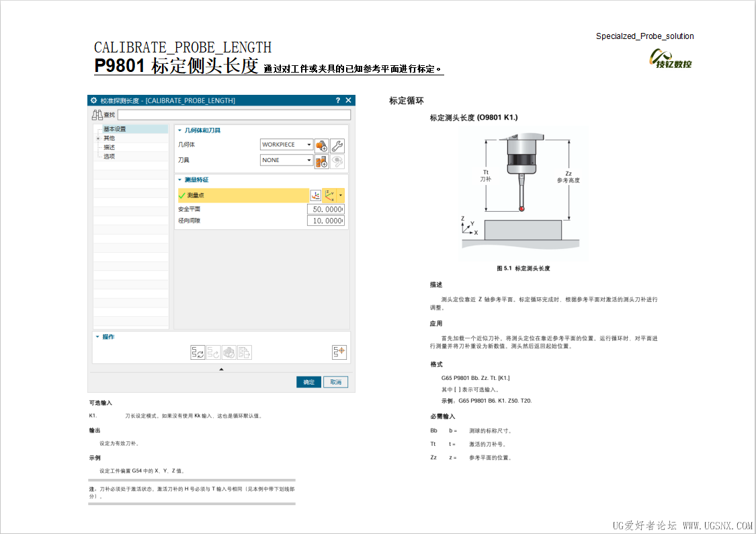Click the probe point display icon at right of 操作
Screen dimensions: 756x534
click(x=339, y=352)
